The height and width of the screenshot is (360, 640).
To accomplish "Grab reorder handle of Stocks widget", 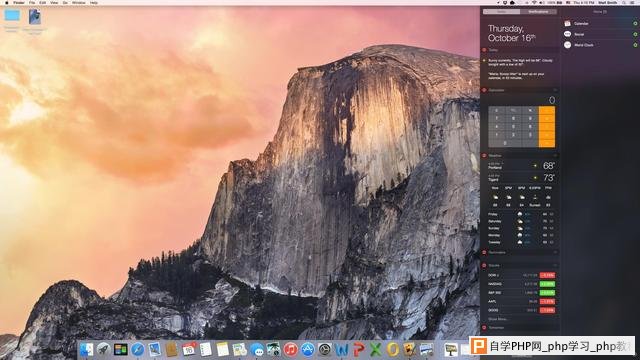I will click(x=555, y=265).
